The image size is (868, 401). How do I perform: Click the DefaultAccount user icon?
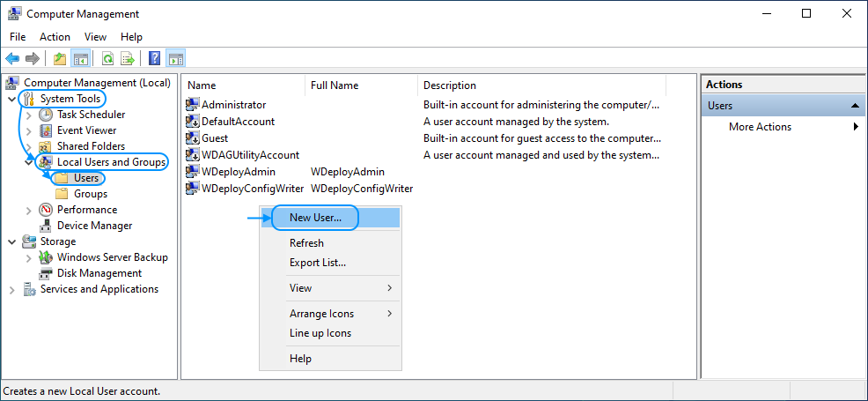(x=193, y=122)
